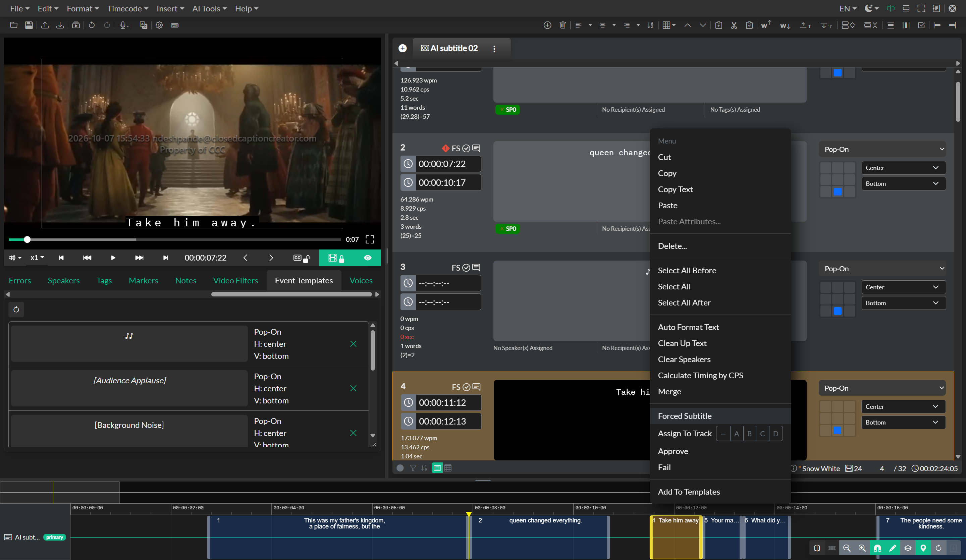
Task: Click blue bottom-center position cell, event 3
Action: click(x=838, y=311)
